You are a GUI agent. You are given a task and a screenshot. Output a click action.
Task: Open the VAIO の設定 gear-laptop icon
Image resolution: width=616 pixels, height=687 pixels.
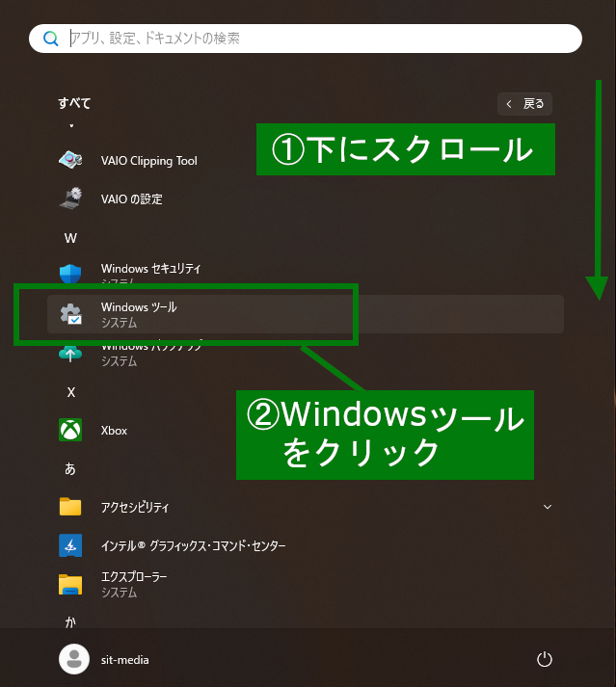[70, 198]
